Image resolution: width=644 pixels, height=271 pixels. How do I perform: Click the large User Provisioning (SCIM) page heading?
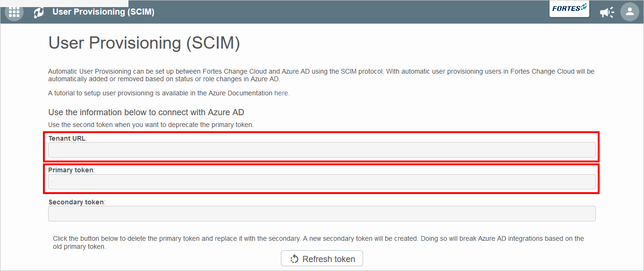click(x=144, y=43)
